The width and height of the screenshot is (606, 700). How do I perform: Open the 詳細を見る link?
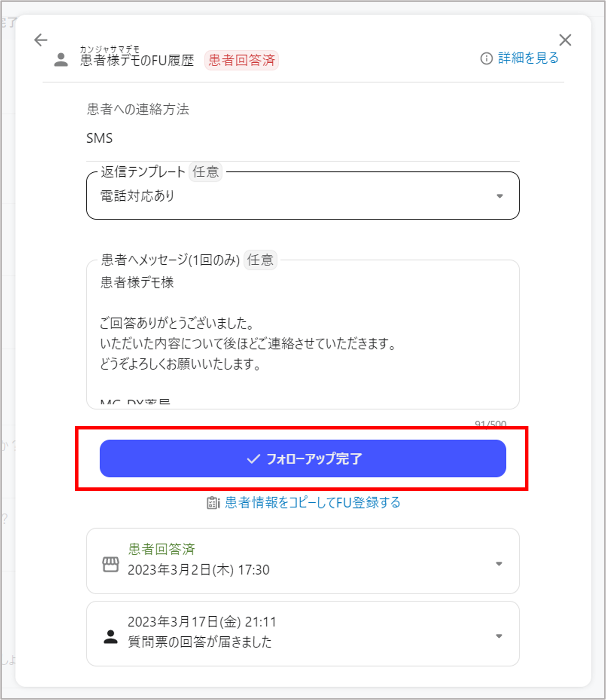pyautogui.click(x=528, y=58)
